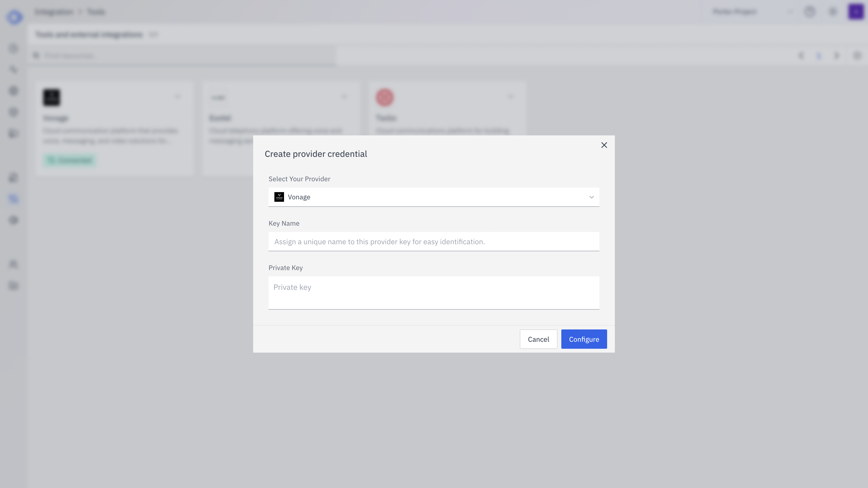Expand the options chevron on the Twilio card
Image resolution: width=868 pixels, height=488 pixels.
pos(511,97)
